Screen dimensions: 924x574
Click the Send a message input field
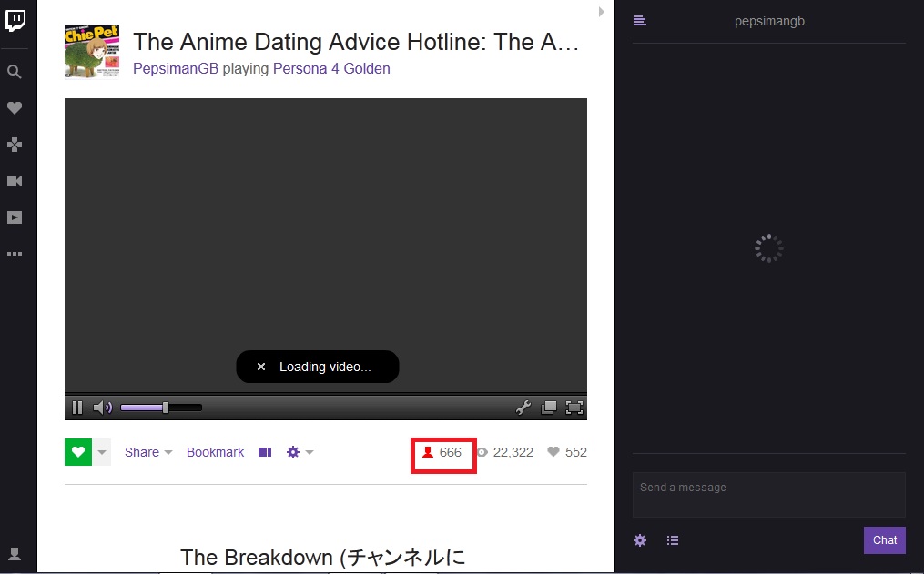768,494
